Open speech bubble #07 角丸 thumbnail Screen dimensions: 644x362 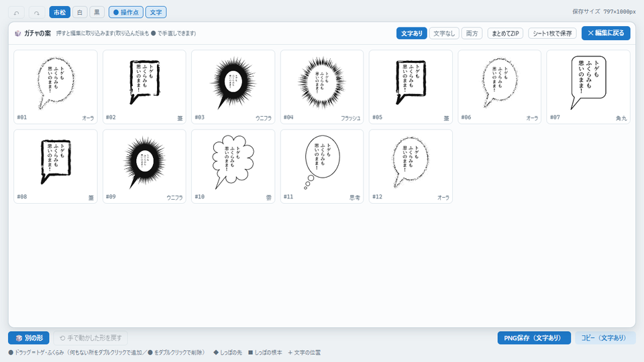[x=588, y=86]
